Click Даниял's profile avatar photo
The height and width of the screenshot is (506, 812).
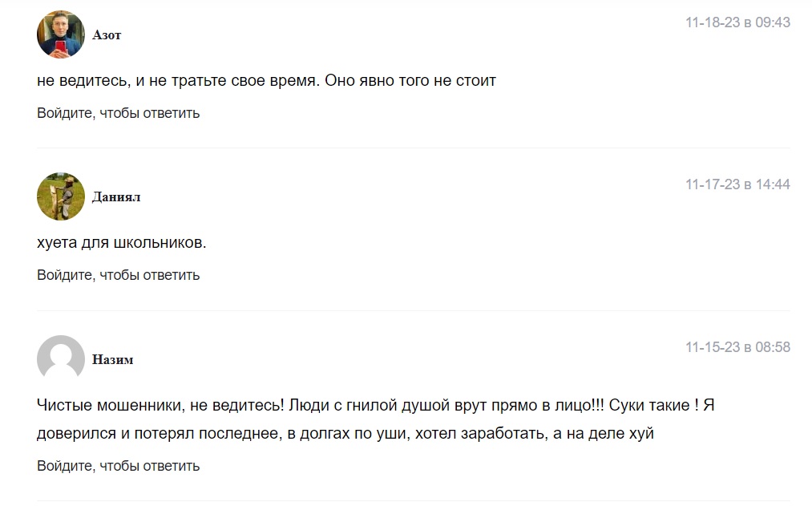click(x=61, y=196)
